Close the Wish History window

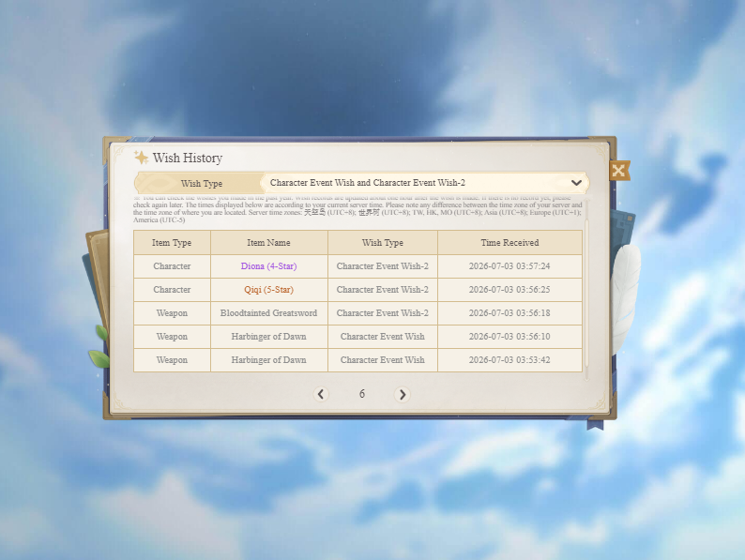(619, 171)
